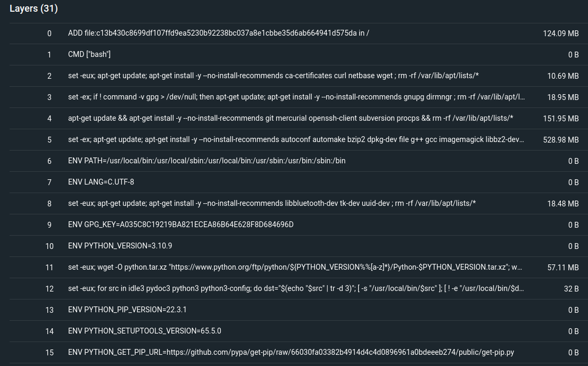Select the ENV PYTHON_GET_PIP_URL layer
The height and width of the screenshot is (366, 588).
click(291, 352)
